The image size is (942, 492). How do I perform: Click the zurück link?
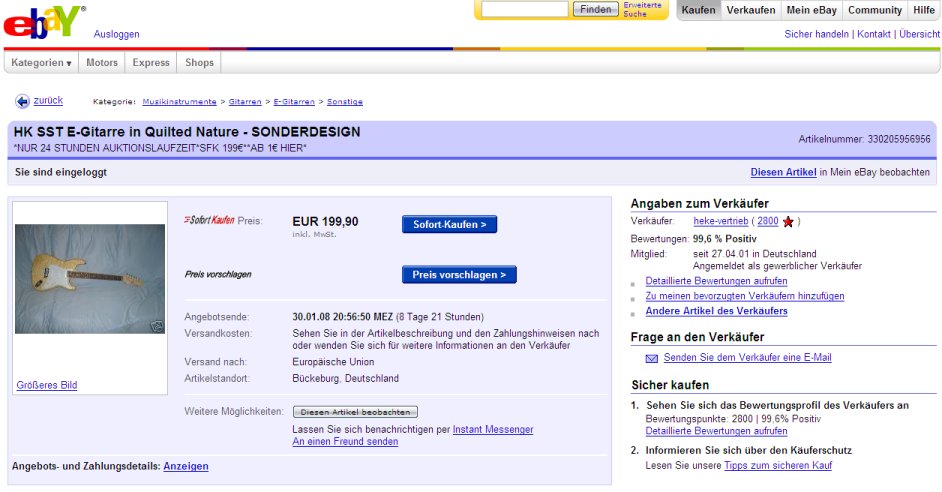[48, 100]
